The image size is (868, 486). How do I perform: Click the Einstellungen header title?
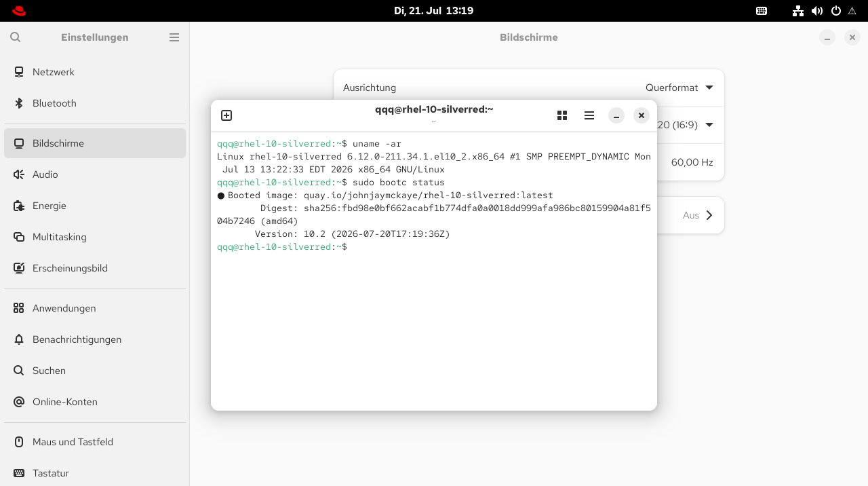tap(95, 37)
